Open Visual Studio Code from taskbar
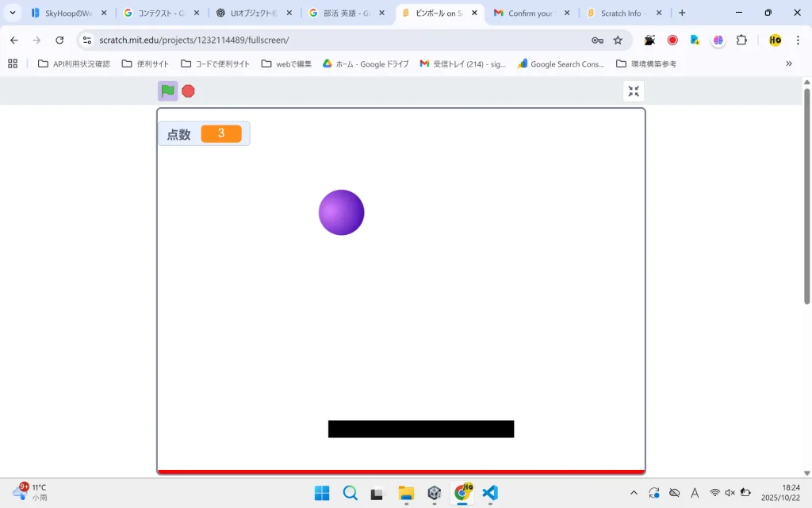812x508 pixels. (490, 492)
